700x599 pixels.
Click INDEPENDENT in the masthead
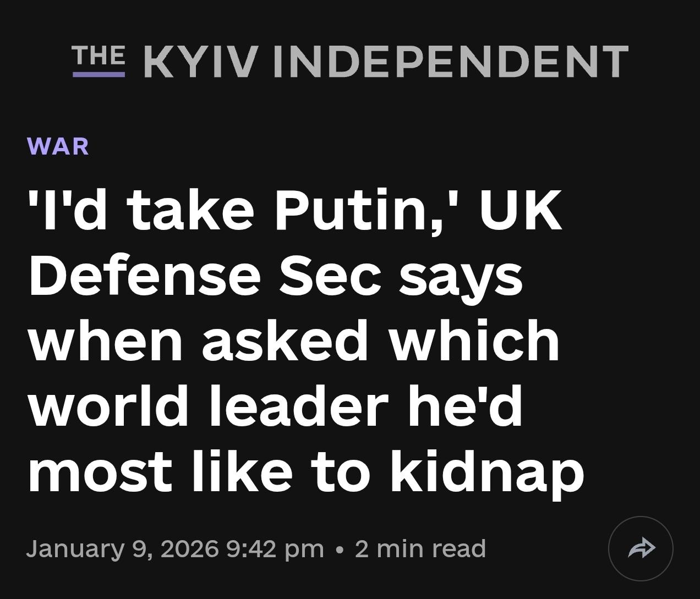[450, 62]
